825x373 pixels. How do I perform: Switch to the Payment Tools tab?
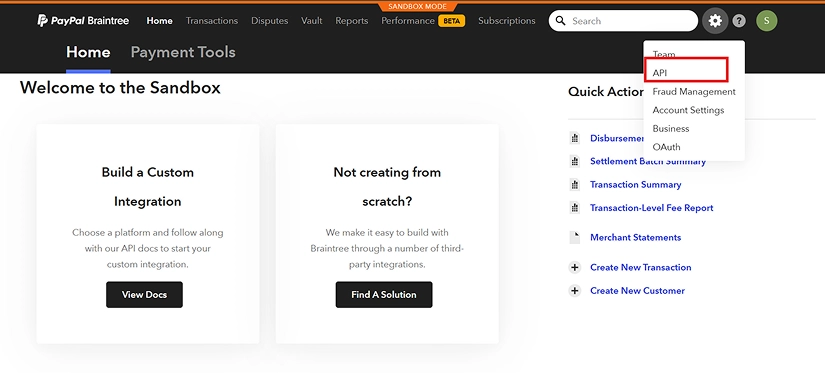(x=183, y=53)
